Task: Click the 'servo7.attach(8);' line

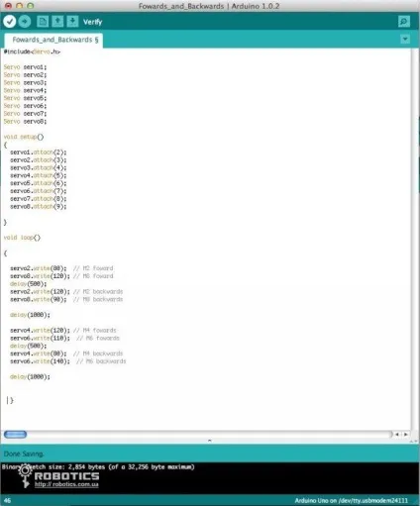Action: point(39,199)
